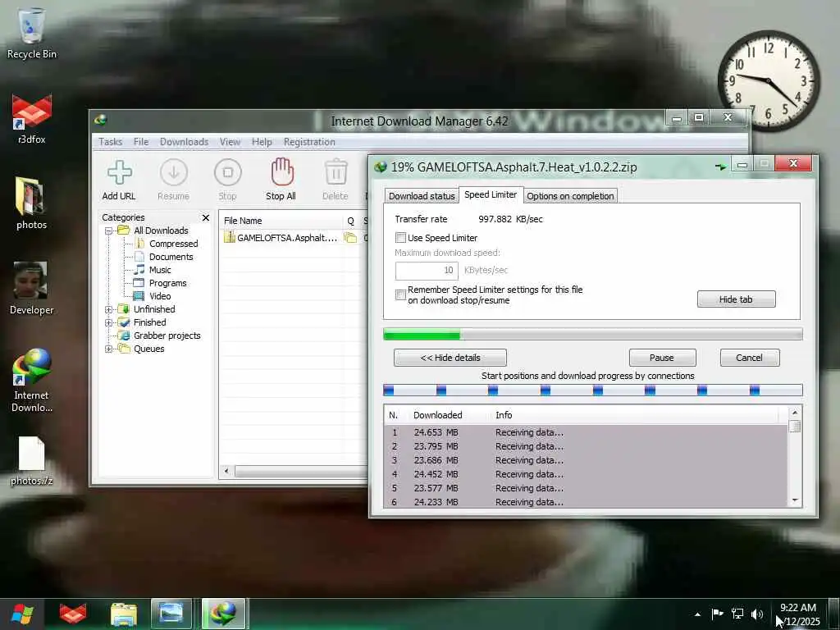Expand the Finished tree node
840x630 pixels.
(109, 322)
